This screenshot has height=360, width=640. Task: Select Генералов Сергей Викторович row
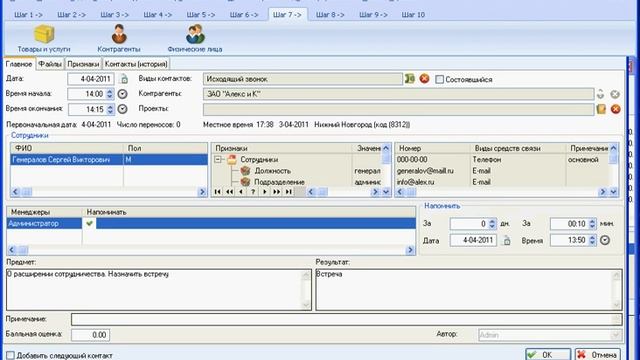click(109, 160)
